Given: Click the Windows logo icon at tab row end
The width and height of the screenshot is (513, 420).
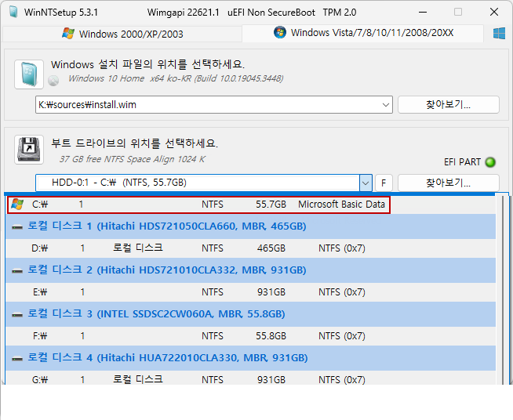Looking at the screenshot, I should (499, 34).
